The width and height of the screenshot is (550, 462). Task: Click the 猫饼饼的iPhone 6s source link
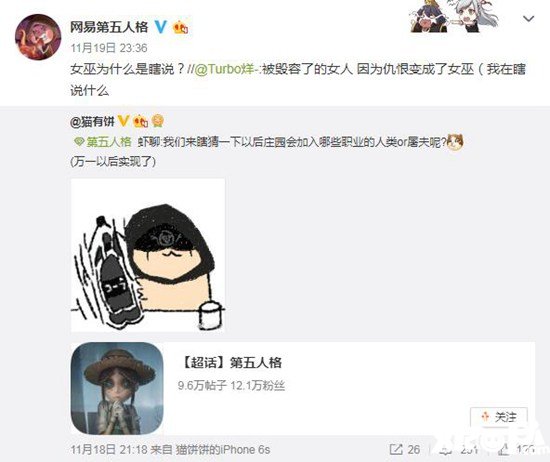point(223,449)
